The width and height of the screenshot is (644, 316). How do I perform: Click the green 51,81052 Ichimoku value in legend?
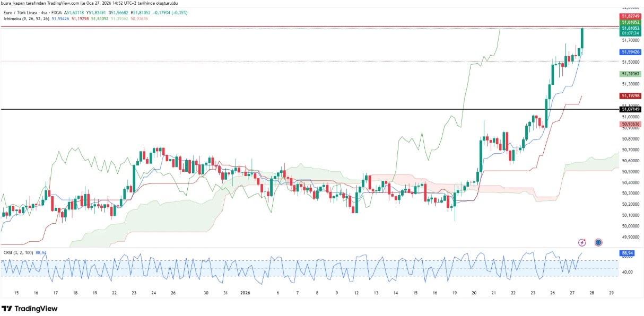(100, 19)
